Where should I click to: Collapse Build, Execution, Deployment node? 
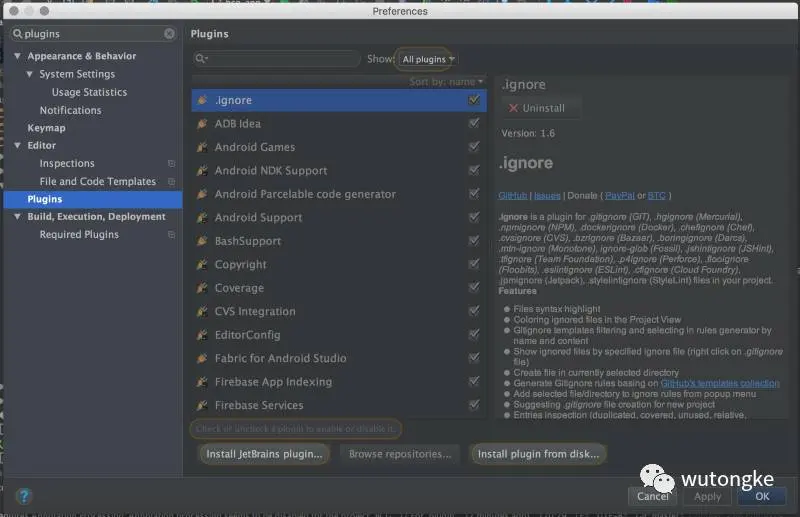click(17, 216)
